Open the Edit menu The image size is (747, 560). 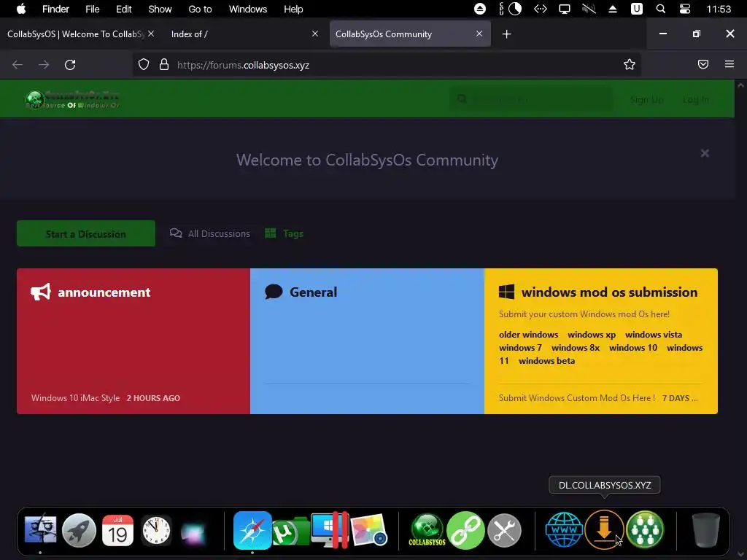coord(124,9)
